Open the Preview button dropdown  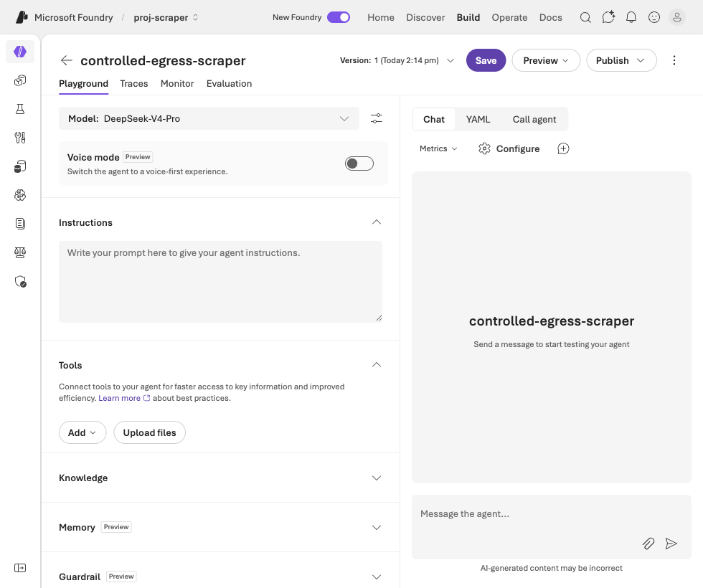click(546, 60)
